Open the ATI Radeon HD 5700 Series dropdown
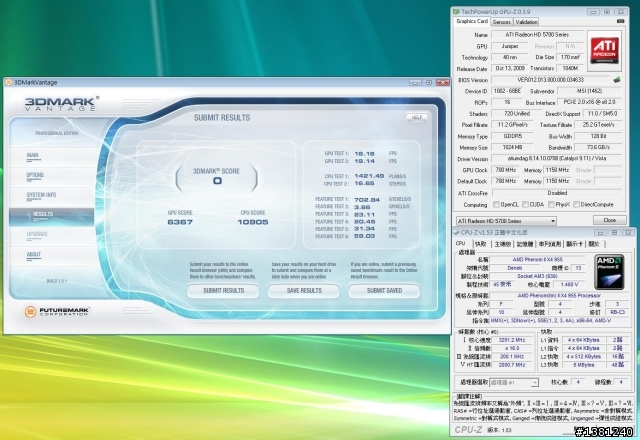Viewport: 640px width, 440px height. 506,221
